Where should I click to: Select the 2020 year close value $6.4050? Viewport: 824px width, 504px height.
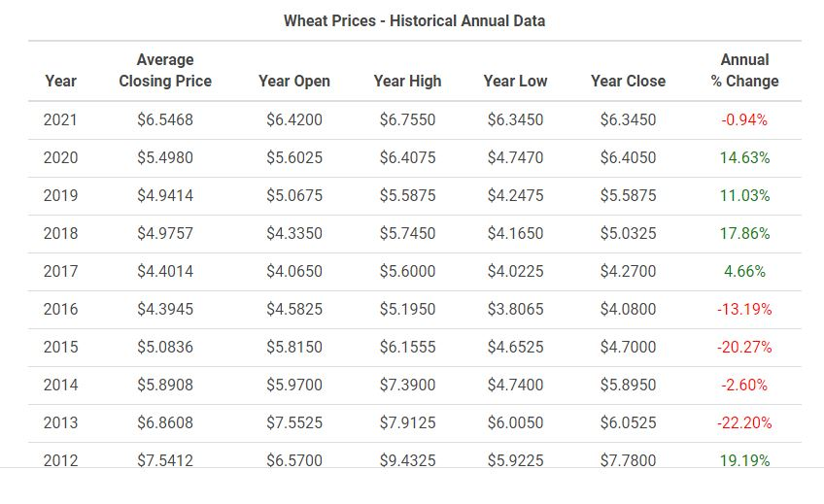(628, 158)
